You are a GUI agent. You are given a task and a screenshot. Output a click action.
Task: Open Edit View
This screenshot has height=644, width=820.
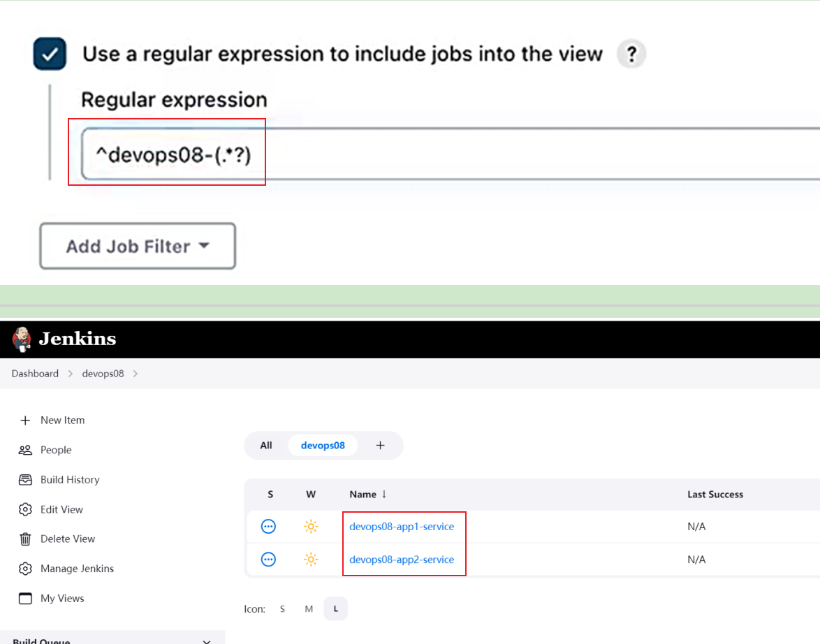(x=61, y=510)
